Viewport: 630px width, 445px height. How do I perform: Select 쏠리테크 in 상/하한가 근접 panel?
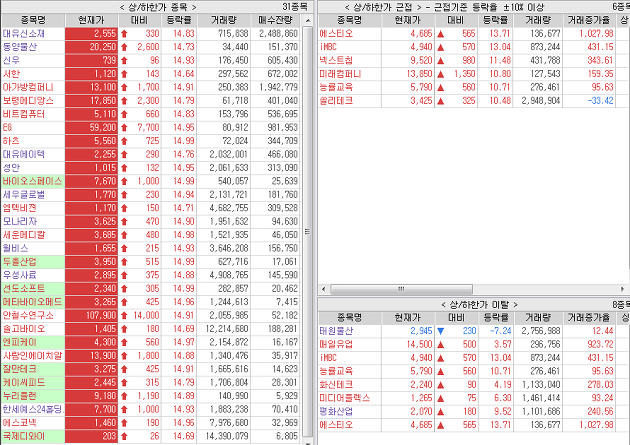(336, 101)
